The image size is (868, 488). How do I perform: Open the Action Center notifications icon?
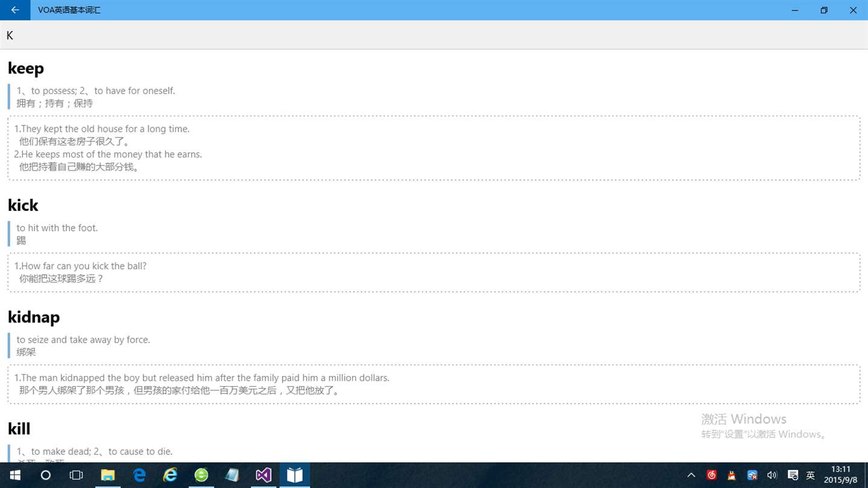[x=793, y=475]
